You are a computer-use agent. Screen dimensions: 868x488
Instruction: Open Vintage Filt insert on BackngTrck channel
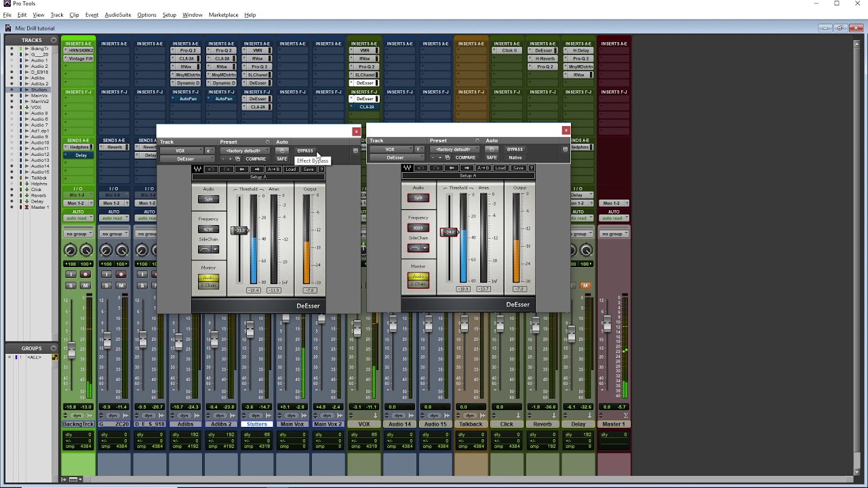(x=79, y=59)
